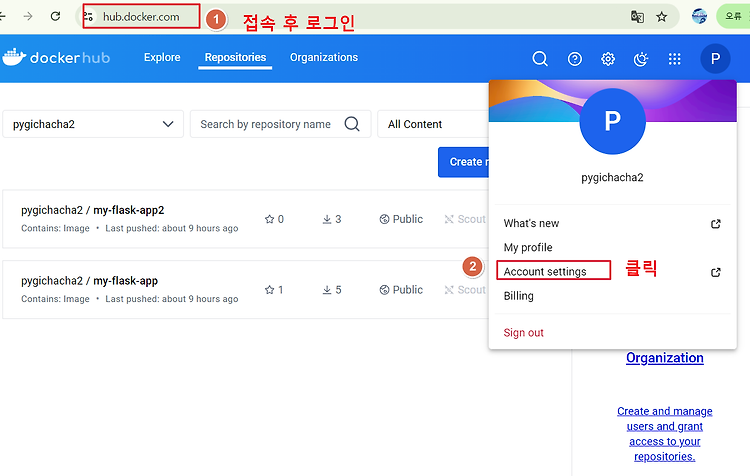
Task: Open the pygichacha2 / my-flask-app repository
Action: pos(89,281)
